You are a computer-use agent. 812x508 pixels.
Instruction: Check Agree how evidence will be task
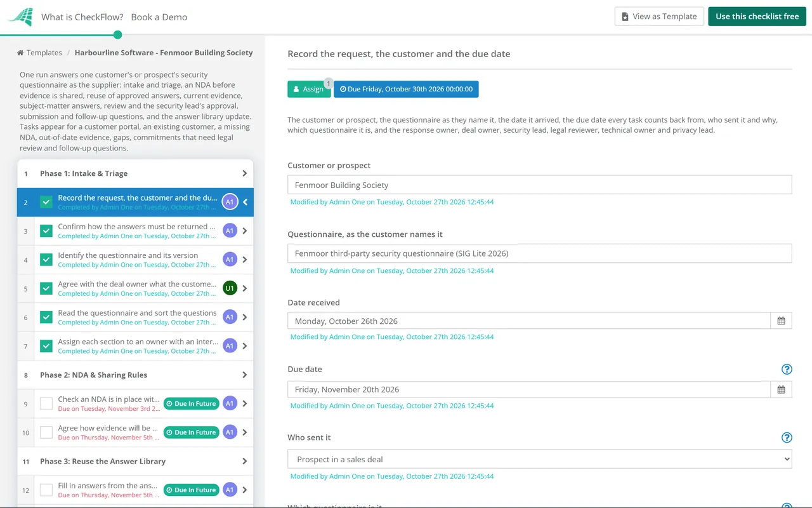click(x=46, y=432)
